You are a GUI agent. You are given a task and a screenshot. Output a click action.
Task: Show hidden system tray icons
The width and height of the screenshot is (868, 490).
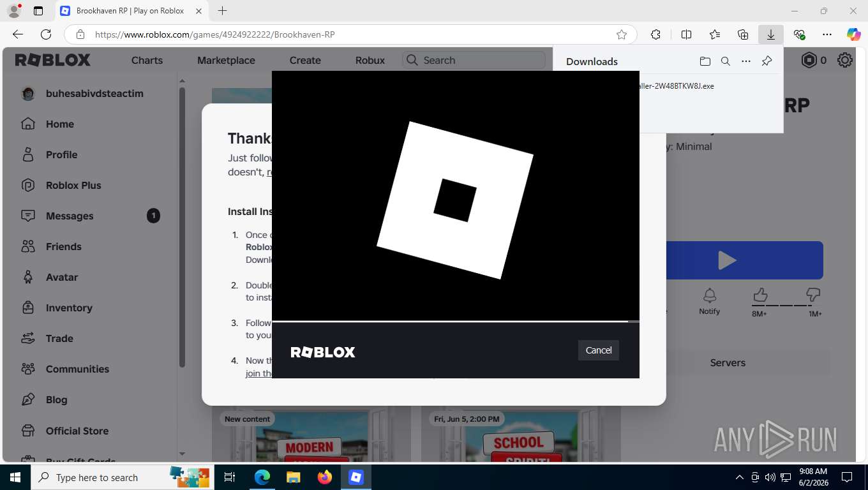pyautogui.click(x=740, y=477)
